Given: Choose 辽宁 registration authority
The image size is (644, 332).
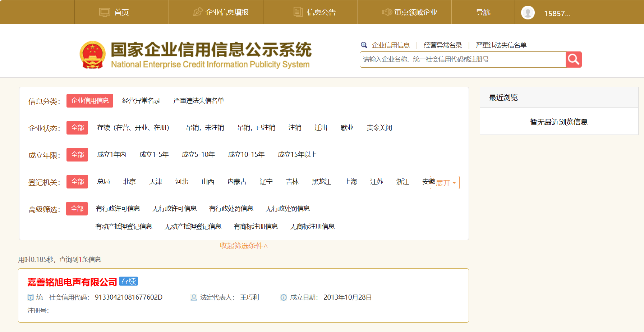Looking at the screenshot, I should (266, 182).
